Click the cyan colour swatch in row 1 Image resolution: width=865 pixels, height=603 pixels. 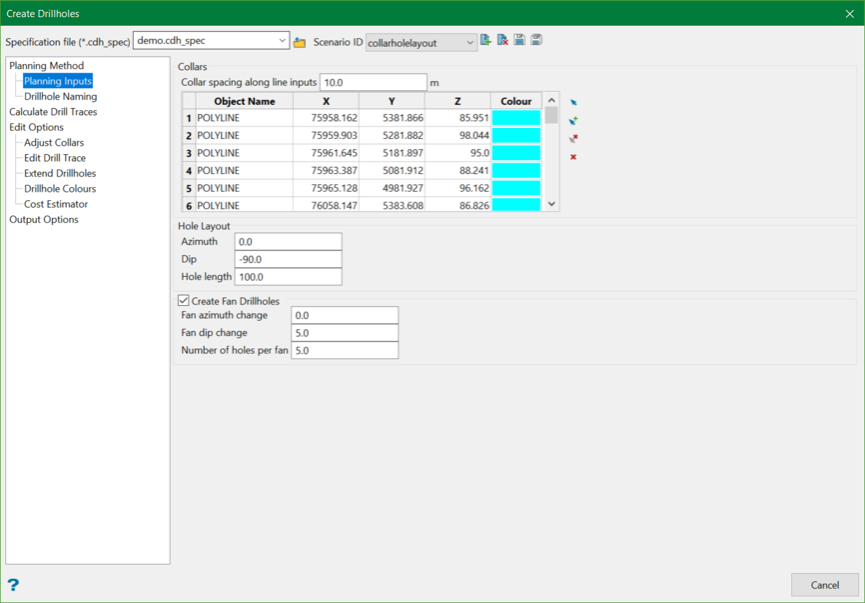coord(516,118)
